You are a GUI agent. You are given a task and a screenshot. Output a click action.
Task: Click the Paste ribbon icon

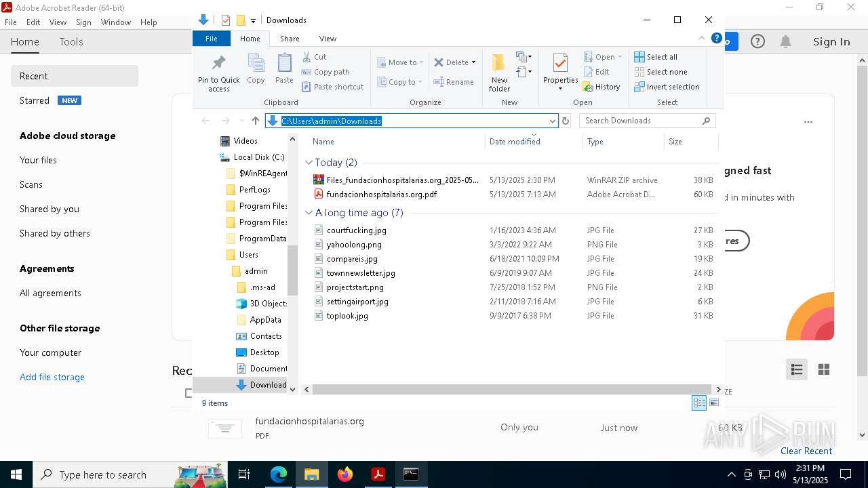click(284, 68)
